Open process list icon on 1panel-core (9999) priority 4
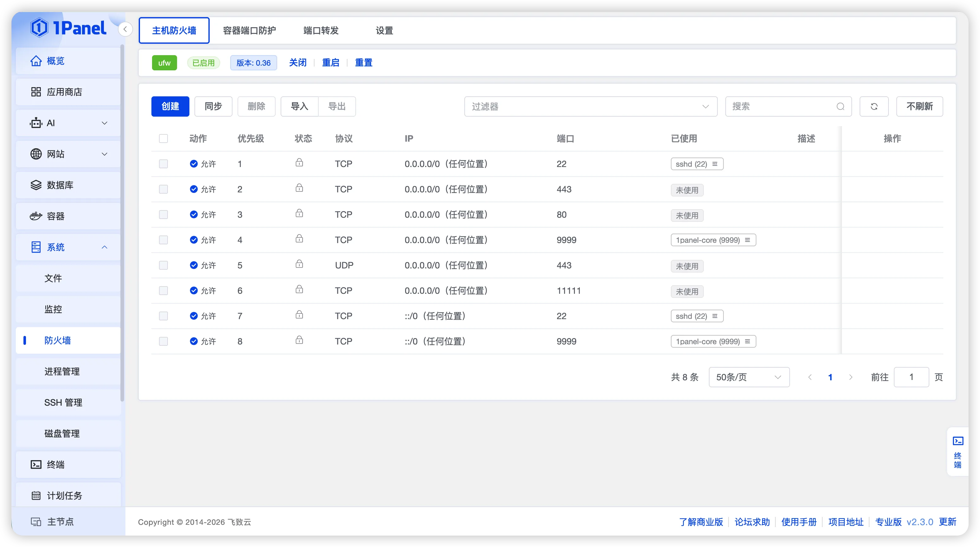The image size is (980, 547). click(x=748, y=240)
